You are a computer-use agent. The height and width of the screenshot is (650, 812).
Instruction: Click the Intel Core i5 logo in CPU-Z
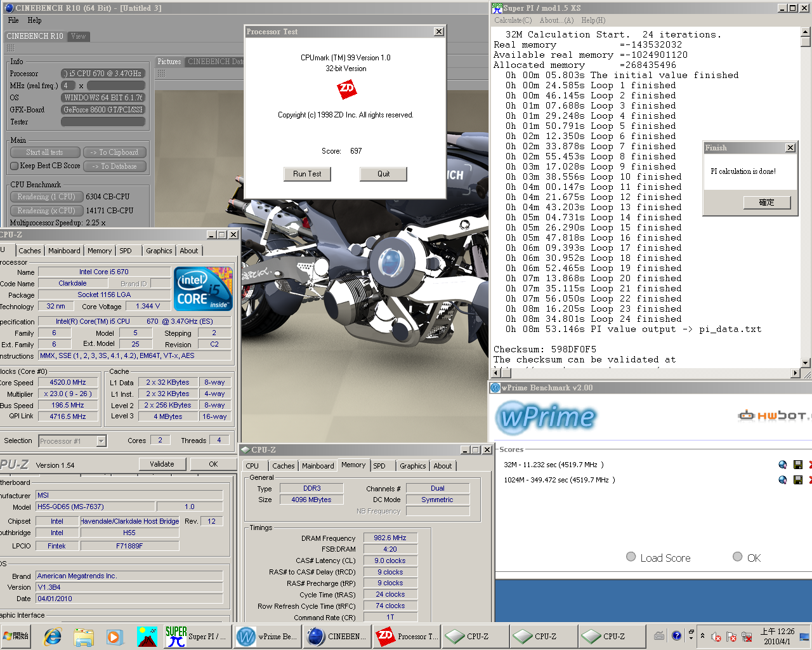(203, 289)
